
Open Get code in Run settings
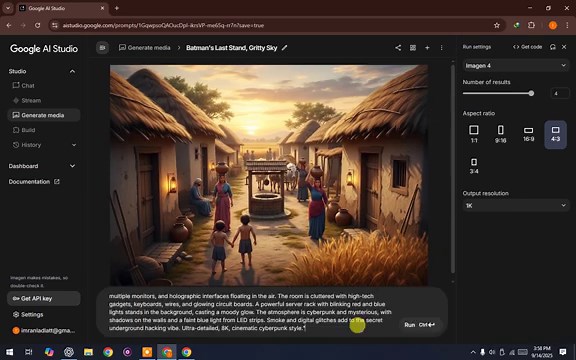click(528, 47)
